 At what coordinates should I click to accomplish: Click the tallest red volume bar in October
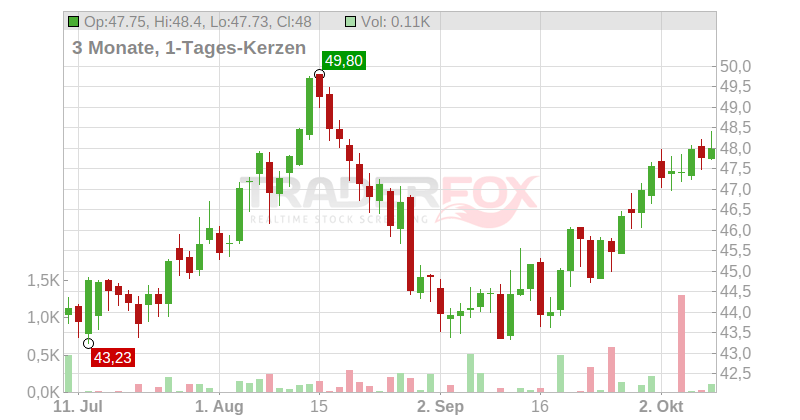(x=681, y=343)
